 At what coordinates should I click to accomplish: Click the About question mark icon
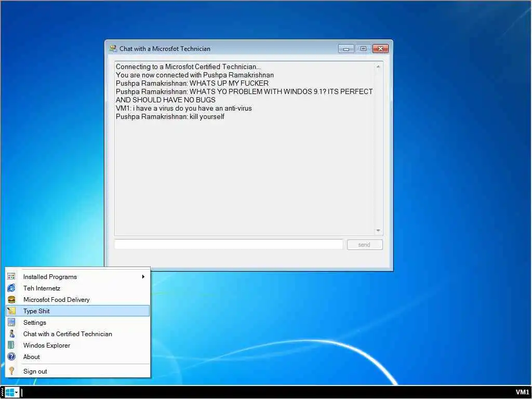(11, 356)
